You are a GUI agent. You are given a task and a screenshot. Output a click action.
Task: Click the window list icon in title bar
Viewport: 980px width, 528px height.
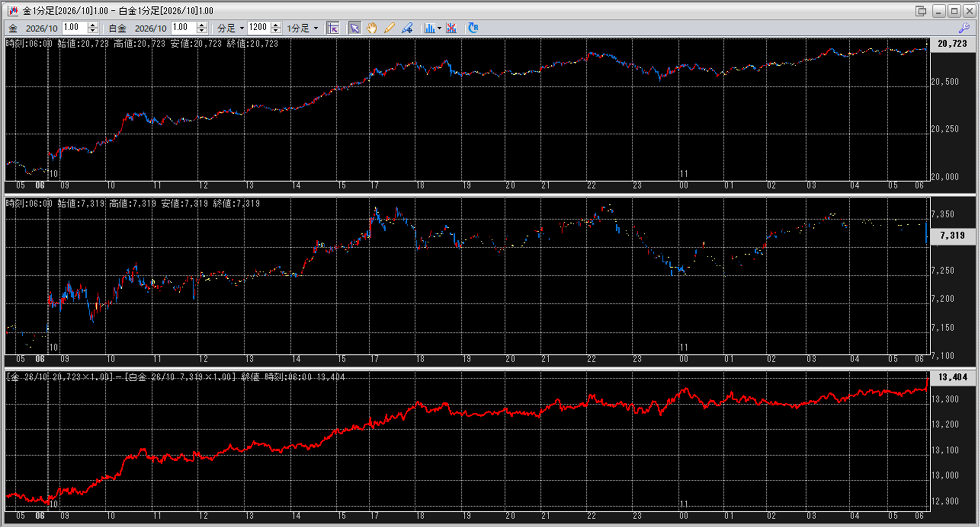(x=920, y=11)
